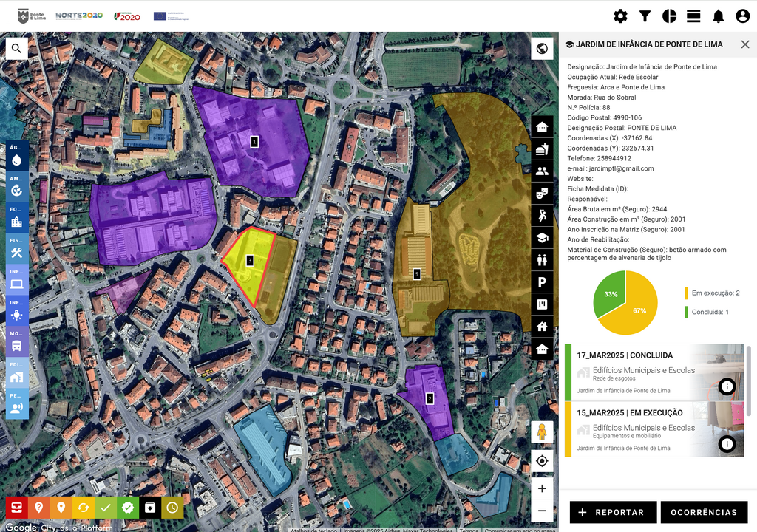Toggle the parking layer P icon
Screen dimensions: 757x532
tap(542, 282)
